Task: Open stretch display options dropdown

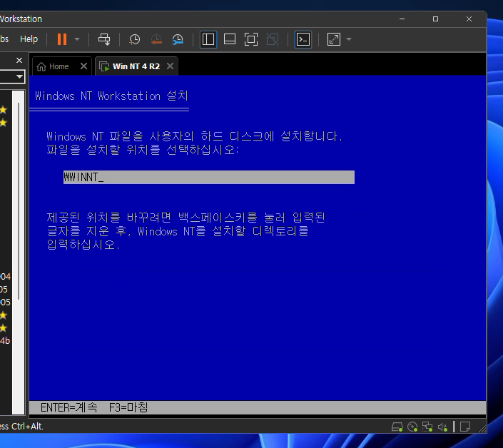Action: (349, 39)
